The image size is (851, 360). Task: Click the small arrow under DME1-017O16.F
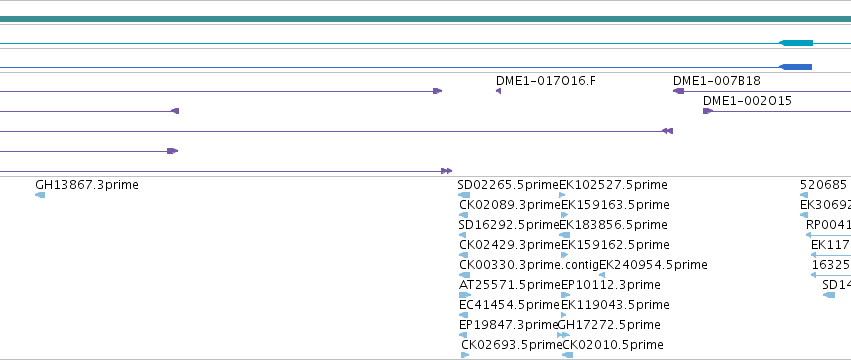pos(498,91)
